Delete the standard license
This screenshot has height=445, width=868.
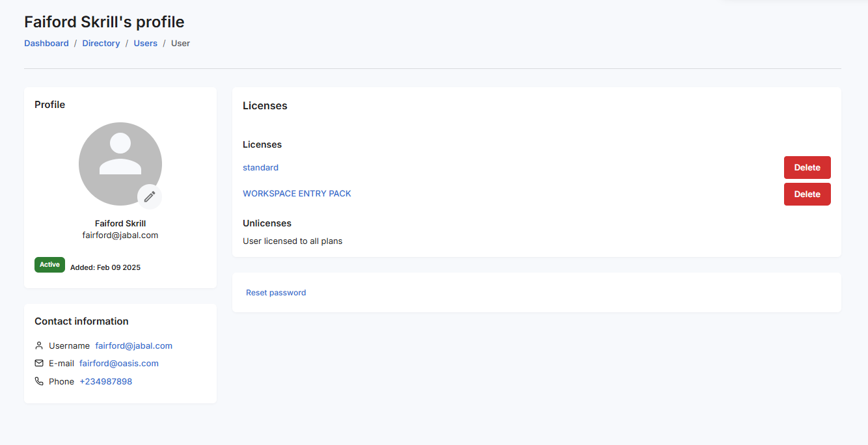pyautogui.click(x=807, y=167)
